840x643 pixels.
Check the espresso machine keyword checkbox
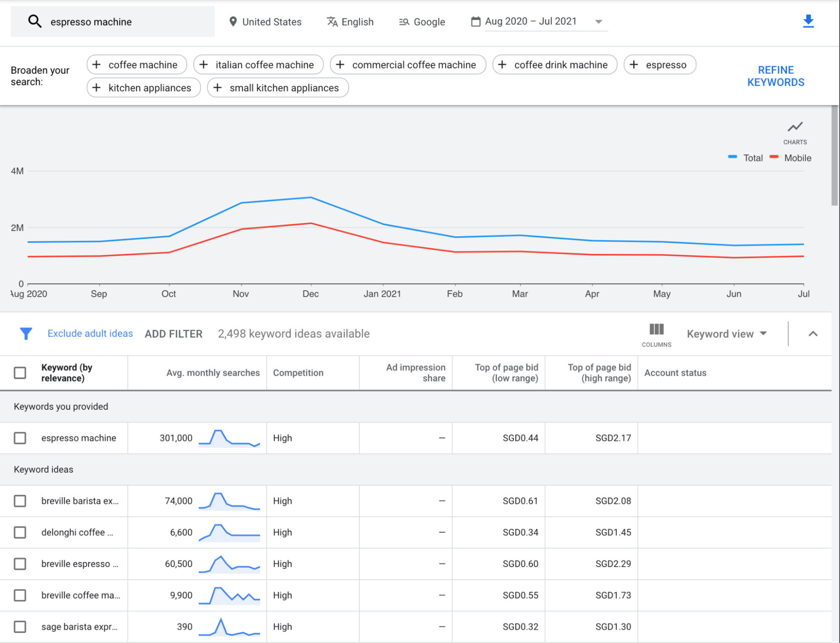click(20, 438)
